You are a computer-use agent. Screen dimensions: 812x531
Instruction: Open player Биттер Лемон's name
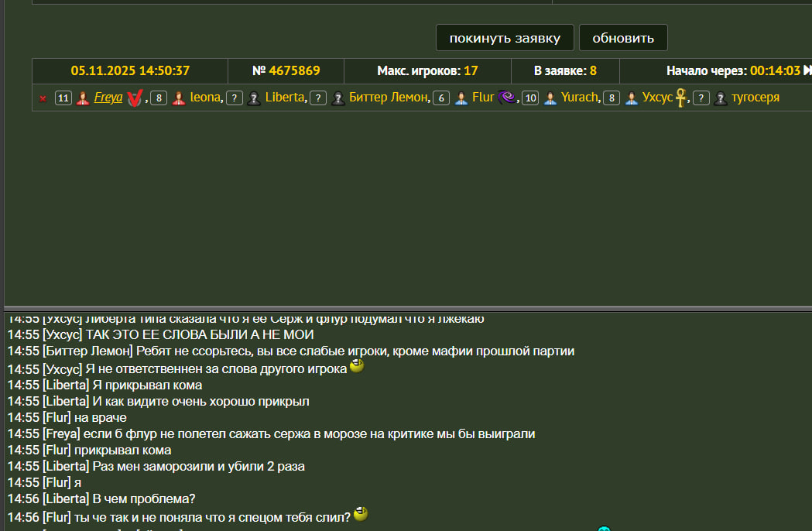coord(388,98)
